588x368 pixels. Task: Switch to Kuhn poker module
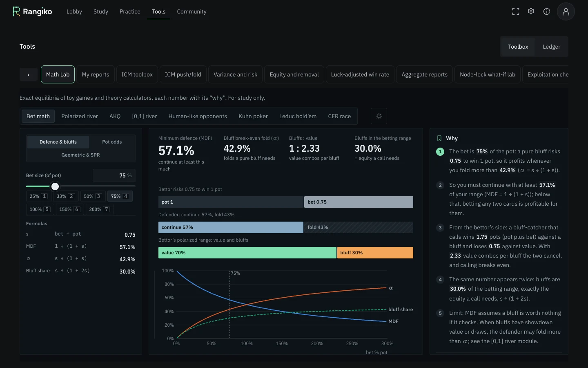coord(253,116)
